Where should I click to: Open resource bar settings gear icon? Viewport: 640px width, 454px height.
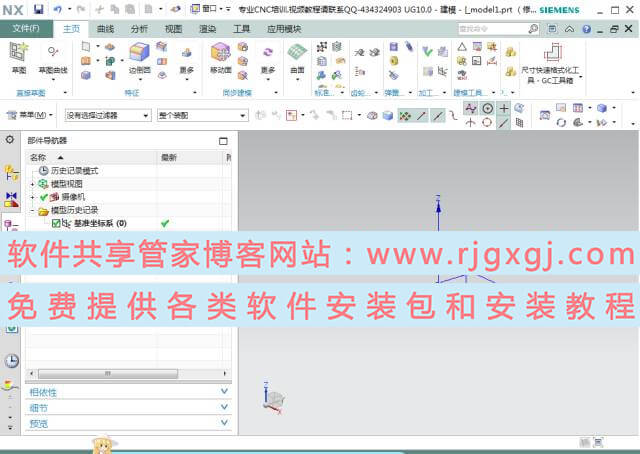[x=10, y=140]
